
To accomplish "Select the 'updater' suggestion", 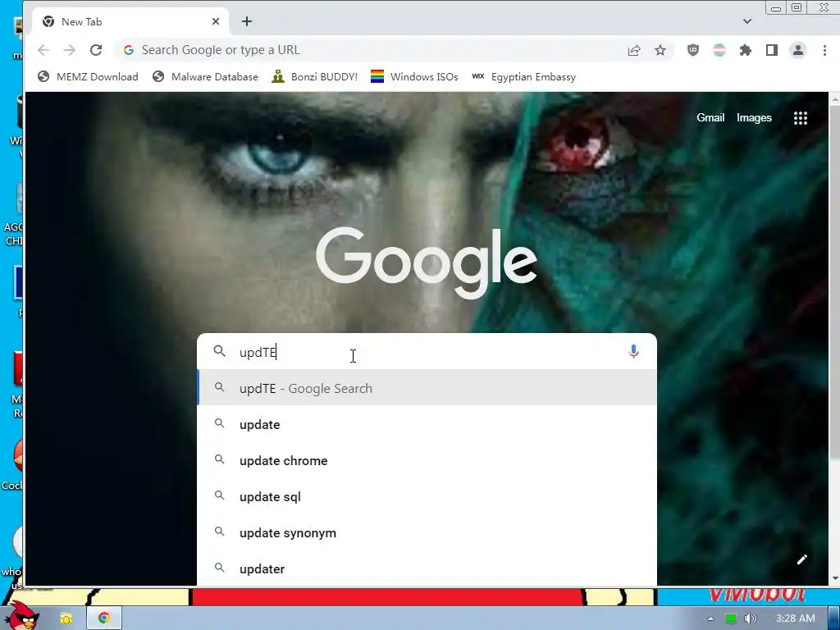I will [427, 568].
